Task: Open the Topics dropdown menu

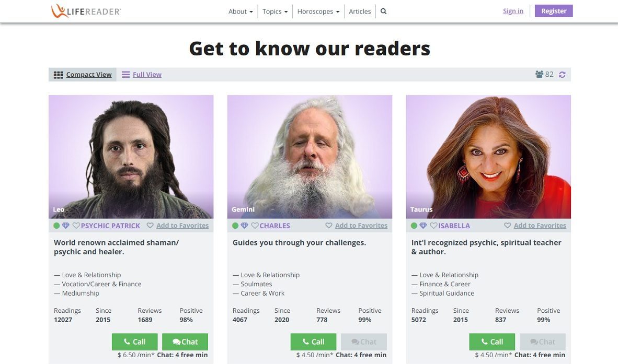Action: 275,11
